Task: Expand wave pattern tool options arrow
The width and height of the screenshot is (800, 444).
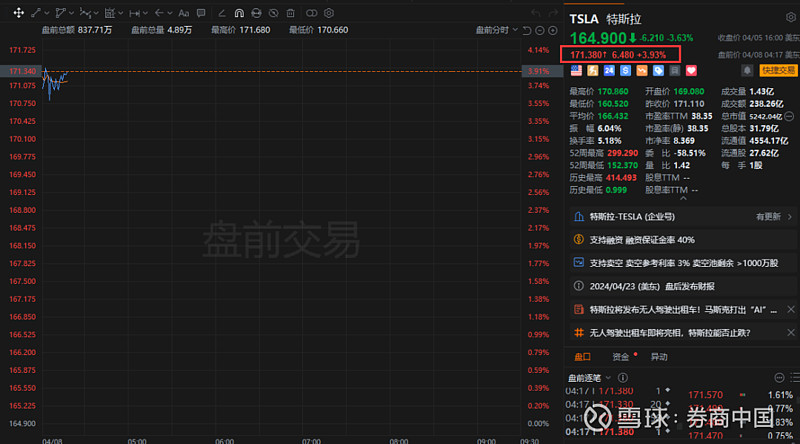Action: click(x=96, y=13)
